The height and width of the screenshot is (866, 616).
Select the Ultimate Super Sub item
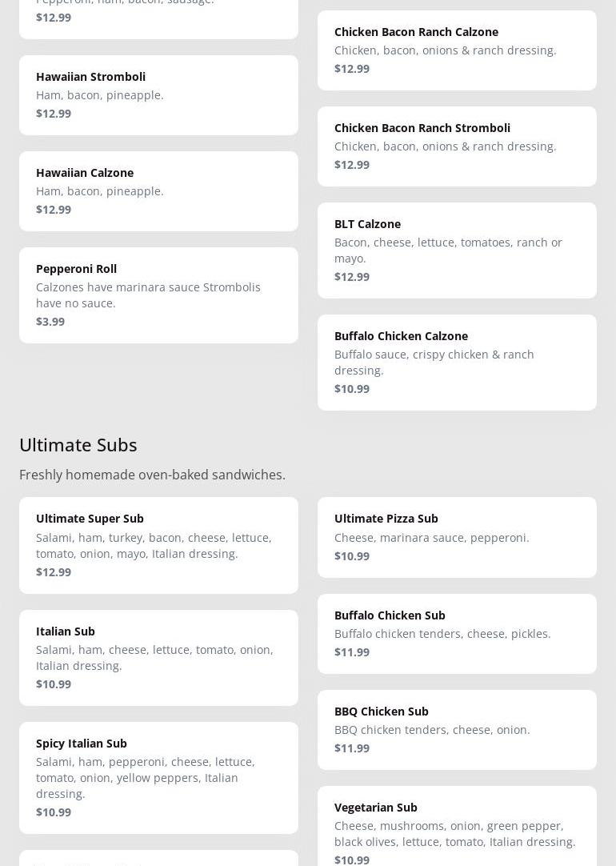click(x=158, y=545)
